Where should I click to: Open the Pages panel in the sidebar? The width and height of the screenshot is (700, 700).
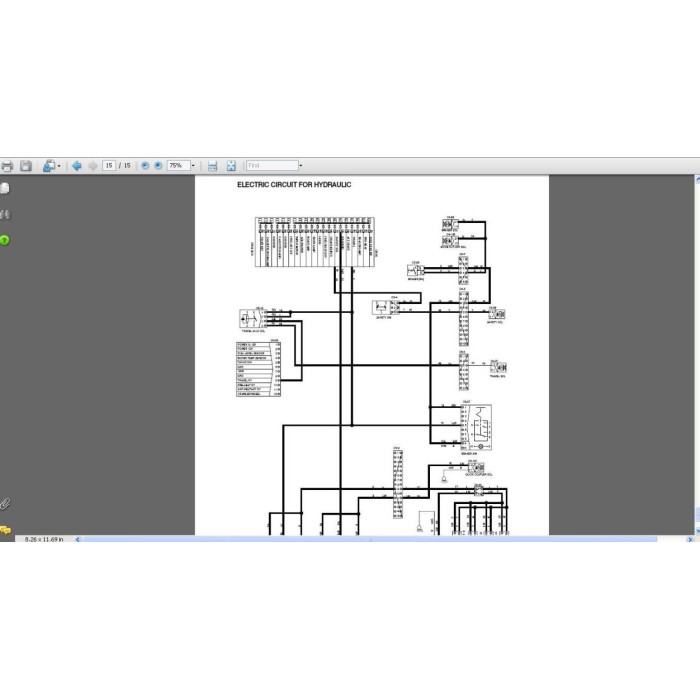point(5,188)
